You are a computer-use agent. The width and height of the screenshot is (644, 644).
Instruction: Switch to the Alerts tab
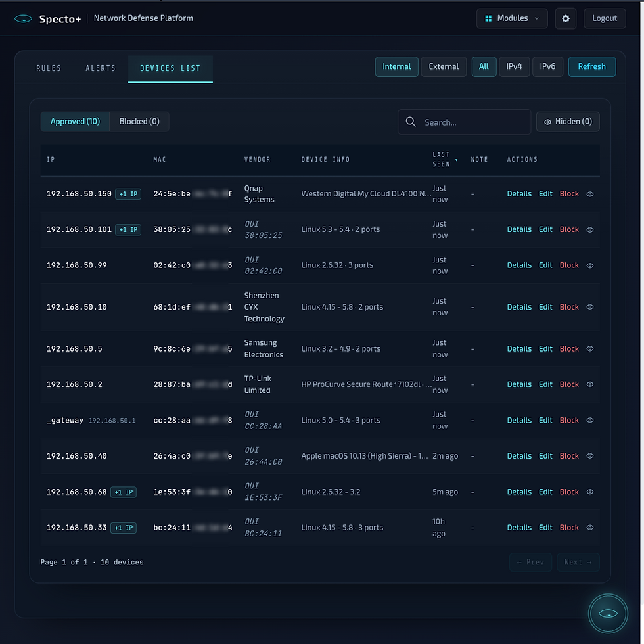[x=101, y=68]
